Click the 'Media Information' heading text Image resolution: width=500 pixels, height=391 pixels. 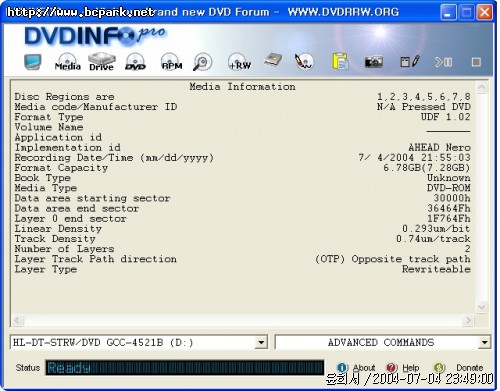tap(242, 87)
